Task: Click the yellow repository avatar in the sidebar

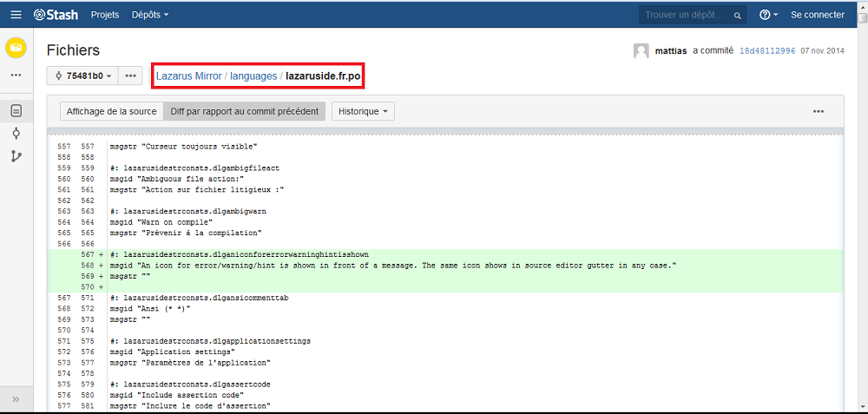Action: point(16,48)
